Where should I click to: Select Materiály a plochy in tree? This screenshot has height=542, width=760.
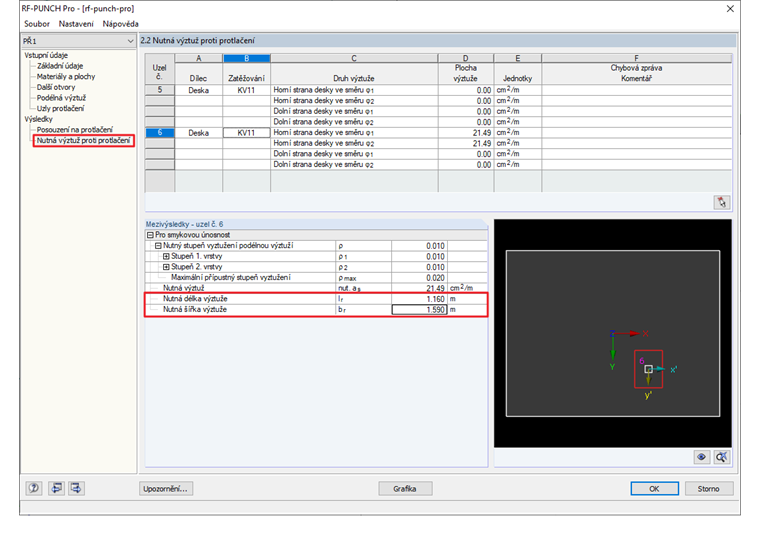pos(66,77)
